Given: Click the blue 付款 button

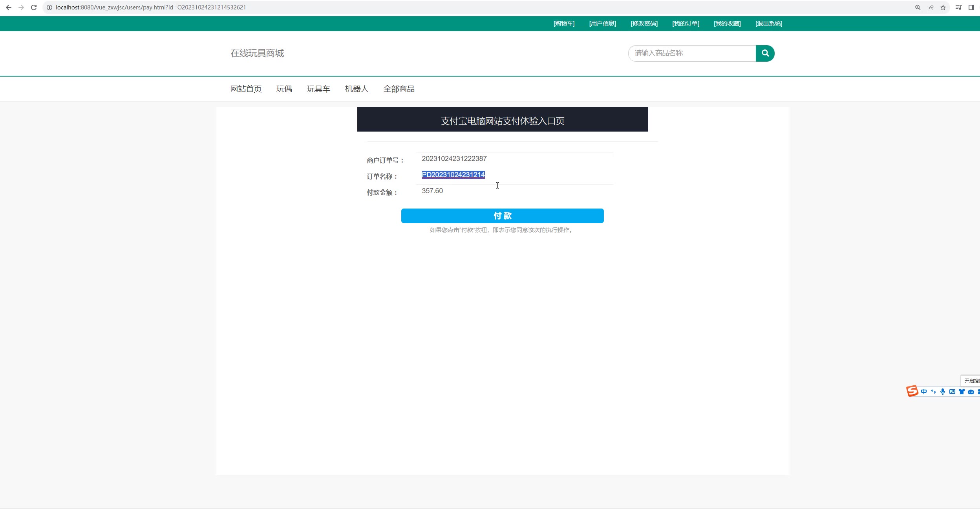Looking at the screenshot, I should pyautogui.click(x=503, y=216).
